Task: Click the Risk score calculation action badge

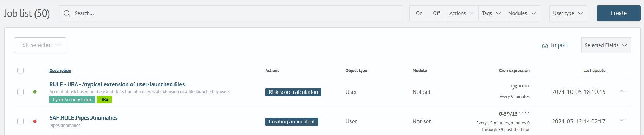Action: point(293,92)
